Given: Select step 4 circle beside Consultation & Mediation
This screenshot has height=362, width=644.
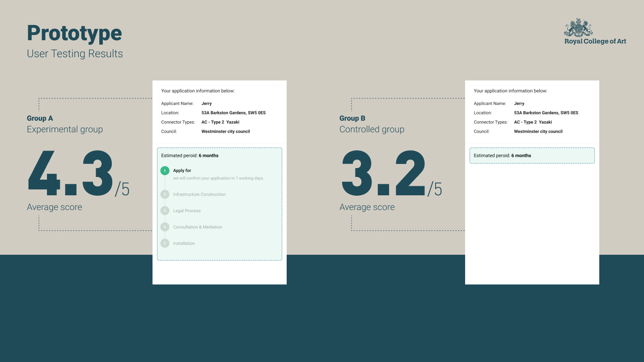Looking at the screenshot, I should coord(165,227).
